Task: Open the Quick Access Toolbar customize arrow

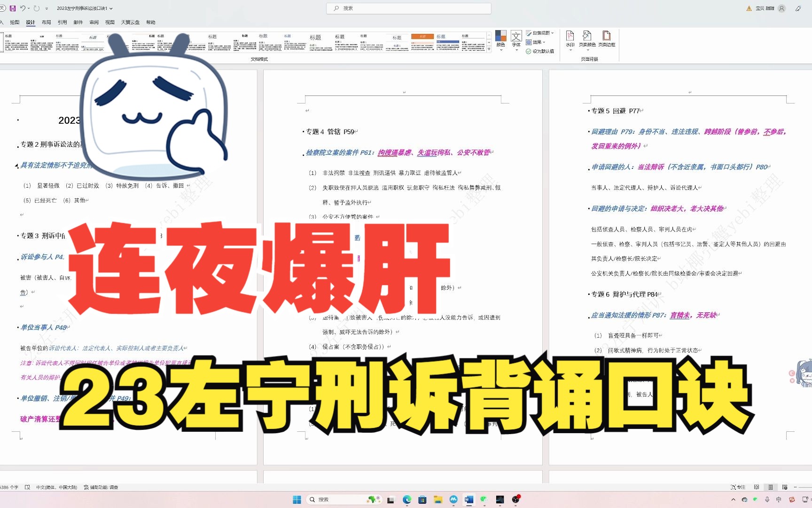Action: [x=47, y=8]
